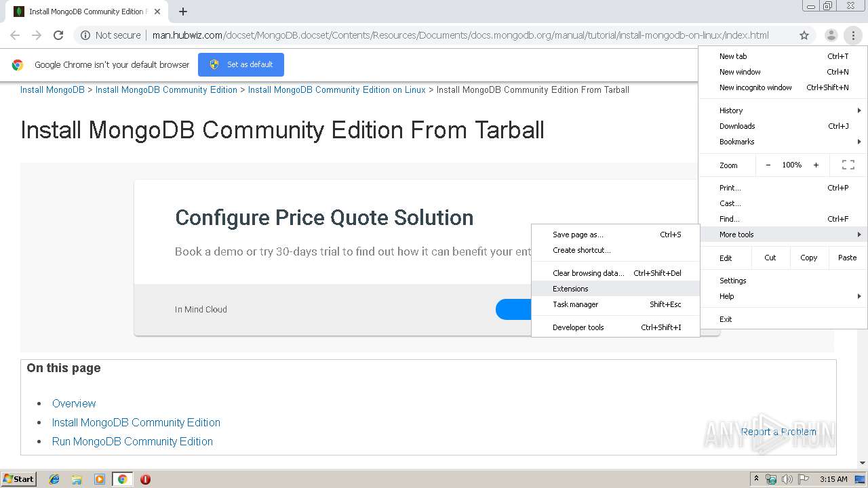Expand the Help submenu
Image resolution: width=868 pixels, height=488 pixels.
pyautogui.click(x=783, y=296)
